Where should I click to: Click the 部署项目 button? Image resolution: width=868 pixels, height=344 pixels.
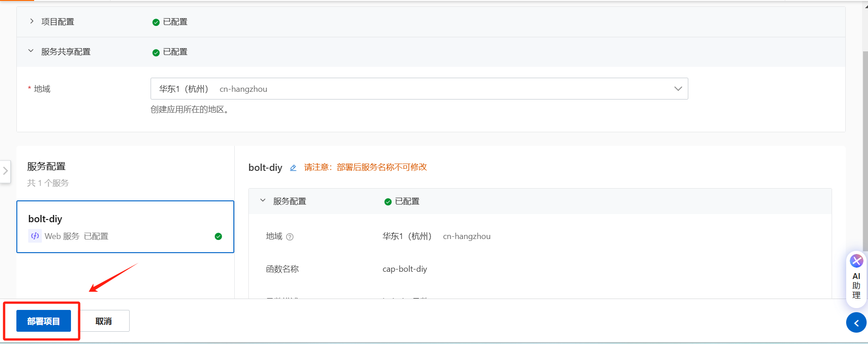tap(44, 321)
